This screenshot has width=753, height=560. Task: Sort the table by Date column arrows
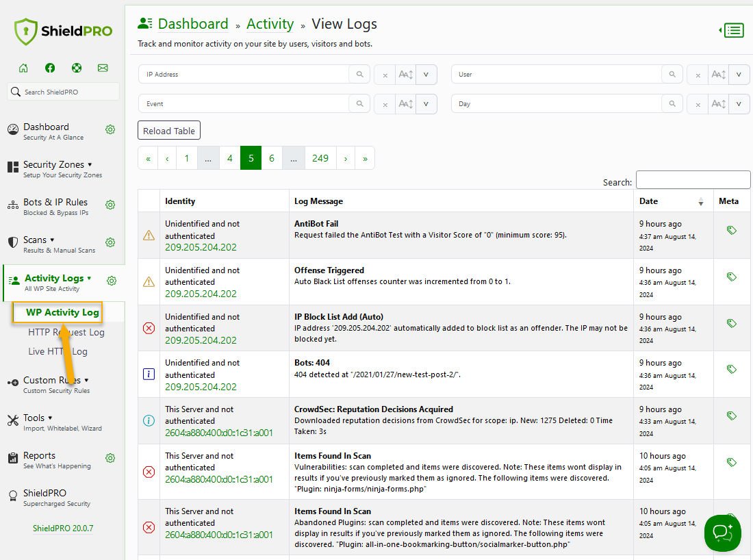click(701, 202)
